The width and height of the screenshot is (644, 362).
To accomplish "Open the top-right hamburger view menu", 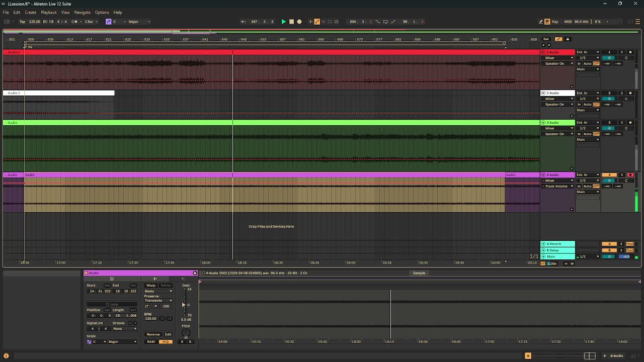I will click(638, 22).
